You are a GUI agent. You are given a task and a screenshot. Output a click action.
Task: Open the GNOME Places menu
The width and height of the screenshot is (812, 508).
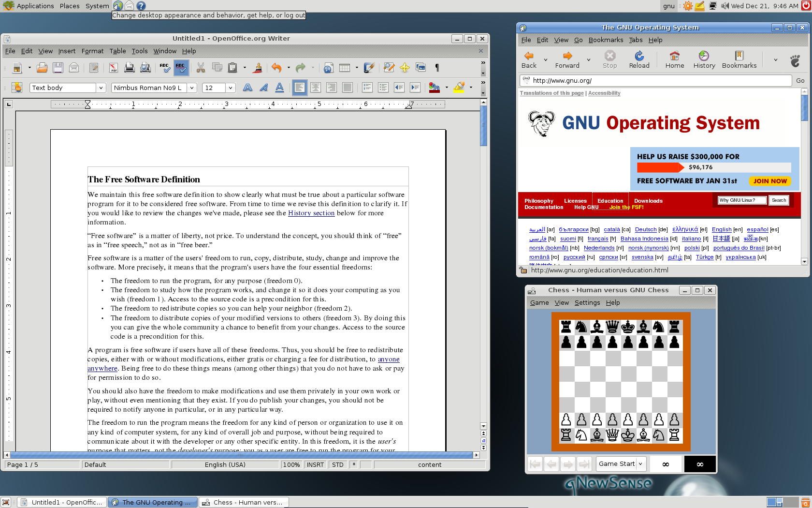(70, 6)
